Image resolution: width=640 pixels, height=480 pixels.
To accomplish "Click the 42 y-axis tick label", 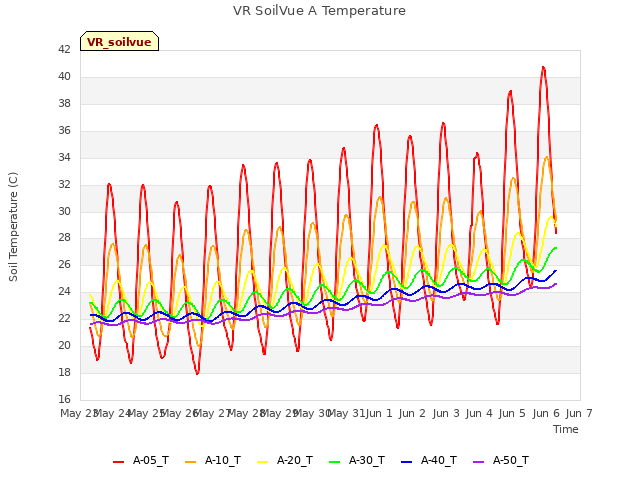I will pos(64,49).
